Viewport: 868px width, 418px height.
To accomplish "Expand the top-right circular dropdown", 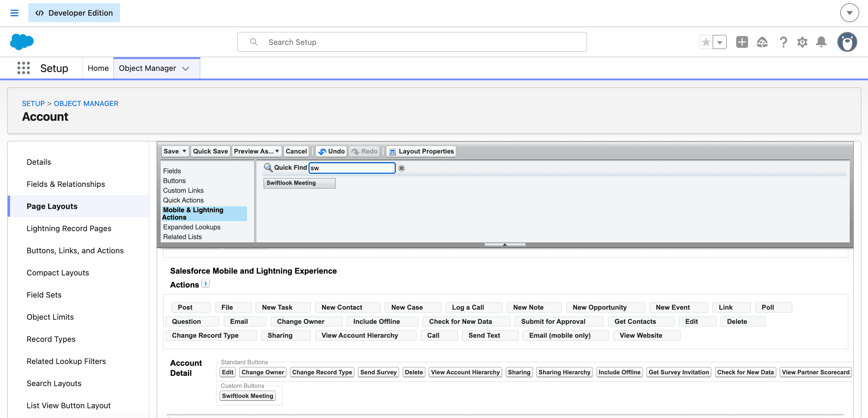I will 849,13.
